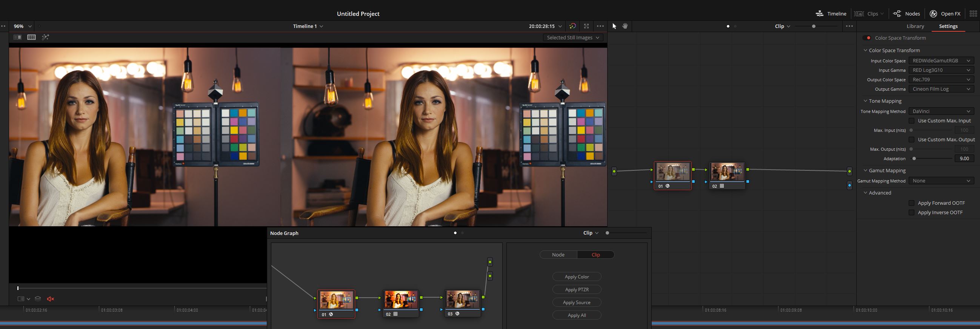This screenshot has width=980, height=329.
Task: Collapse the Advanced section
Action: pos(866,193)
